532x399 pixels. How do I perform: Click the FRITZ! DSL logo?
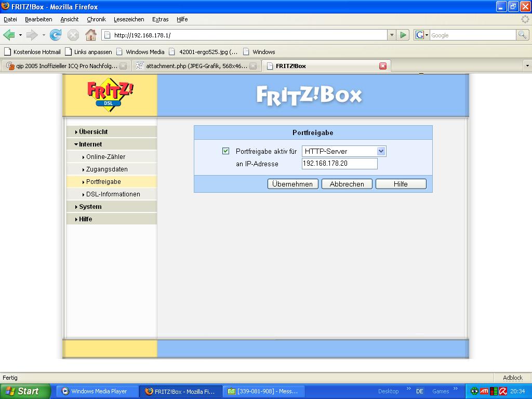[x=110, y=95]
